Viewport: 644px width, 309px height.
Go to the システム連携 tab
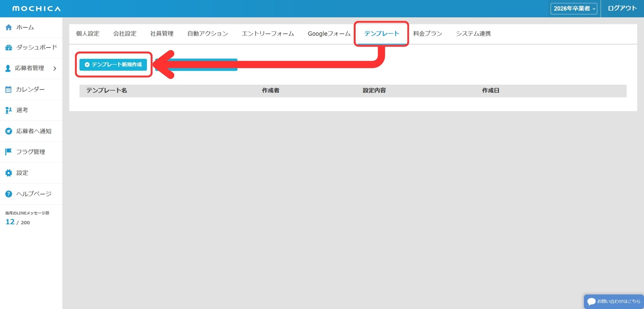coord(473,34)
